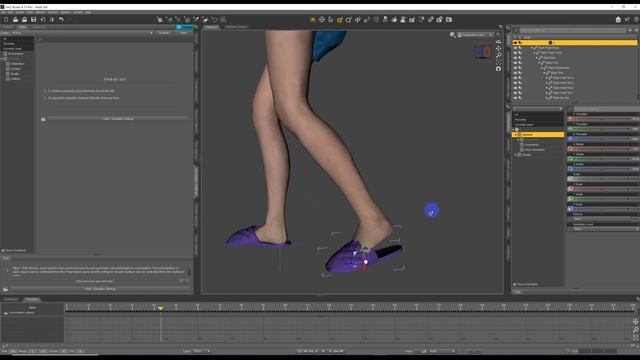
Task: Toggle visibility eye of the highlighted scene row
Action: click(x=515, y=42)
